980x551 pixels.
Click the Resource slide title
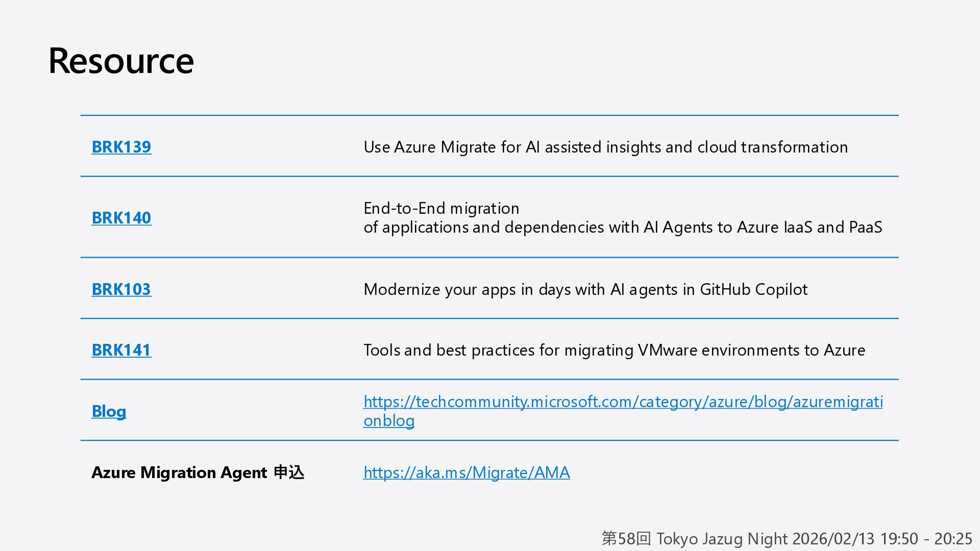121,61
